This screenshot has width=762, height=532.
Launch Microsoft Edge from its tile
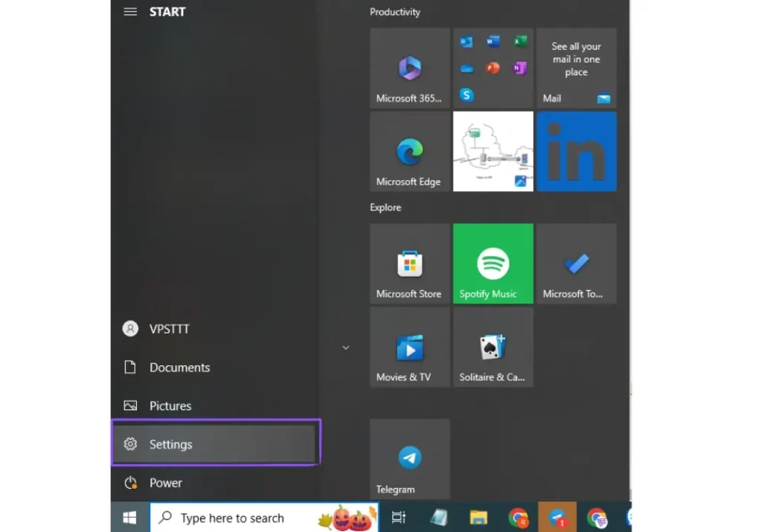pos(410,151)
